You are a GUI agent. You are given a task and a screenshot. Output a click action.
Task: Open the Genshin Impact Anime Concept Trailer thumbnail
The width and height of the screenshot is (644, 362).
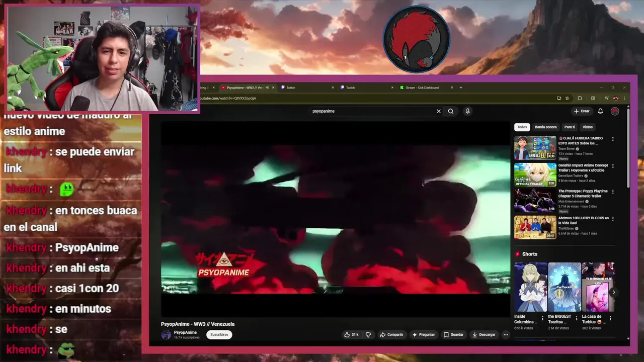(x=535, y=174)
